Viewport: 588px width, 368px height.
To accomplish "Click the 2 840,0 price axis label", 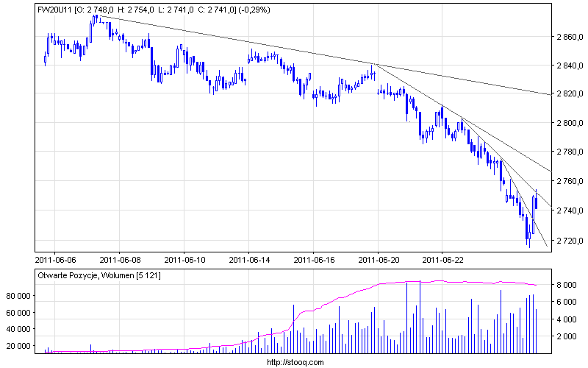I will click(x=570, y=66).
